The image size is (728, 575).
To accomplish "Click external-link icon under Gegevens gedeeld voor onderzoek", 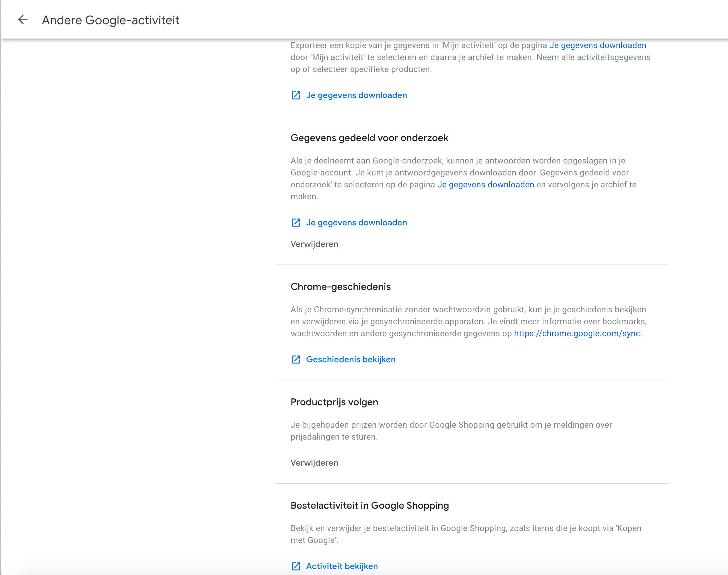I will click(x=296, y=223).
